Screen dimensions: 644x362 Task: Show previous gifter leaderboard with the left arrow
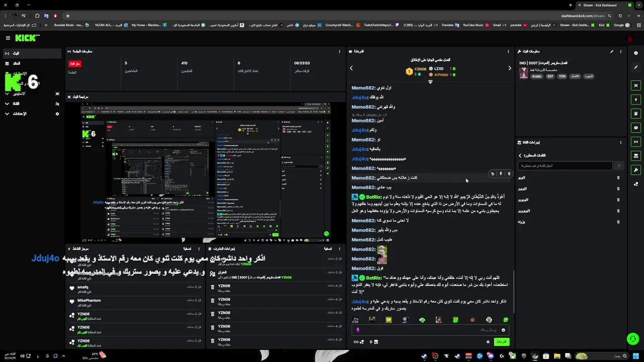(351, 68)
